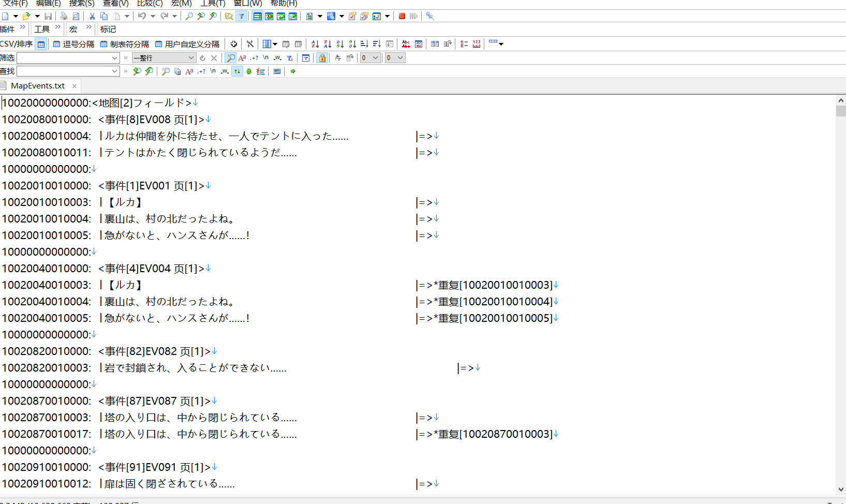The width and height of the screenshot is (846, 504).
Task: Click the Copy icon in main toolbar
Action: point(104,16)
